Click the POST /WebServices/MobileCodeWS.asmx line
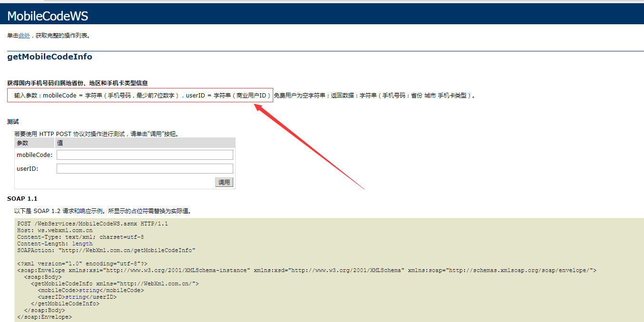This screenshot has width=644, height=322. 92,224
